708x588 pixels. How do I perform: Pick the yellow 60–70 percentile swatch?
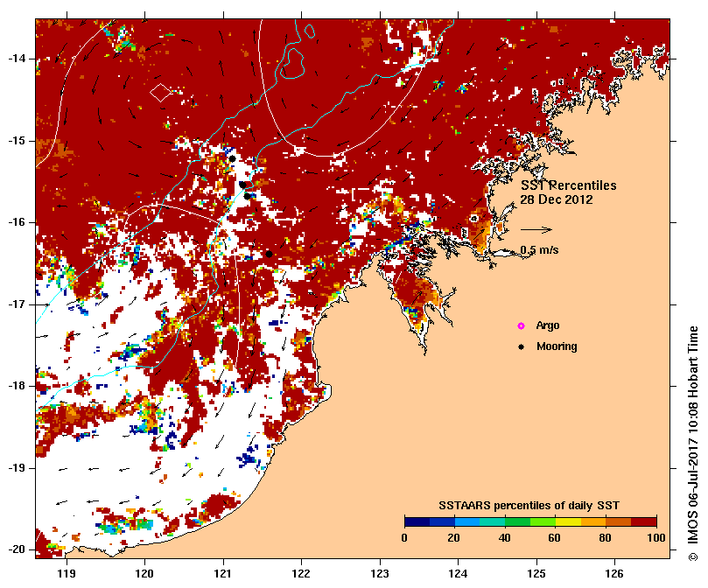[x=569, y=521]
